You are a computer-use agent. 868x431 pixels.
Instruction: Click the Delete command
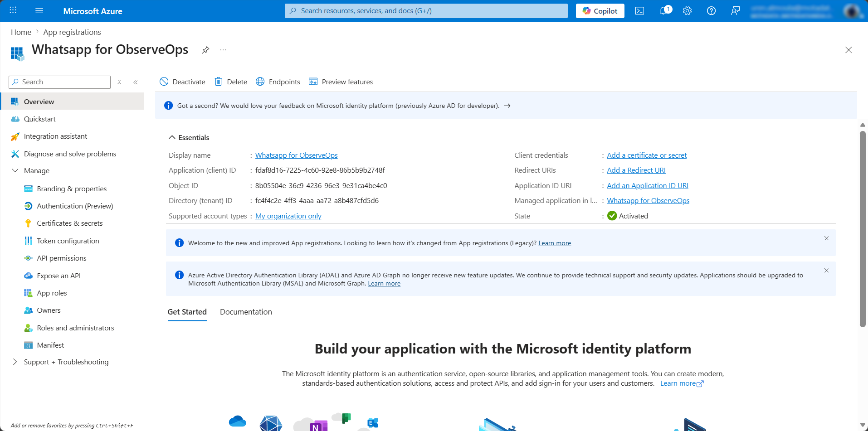click(x=231, y=82)
